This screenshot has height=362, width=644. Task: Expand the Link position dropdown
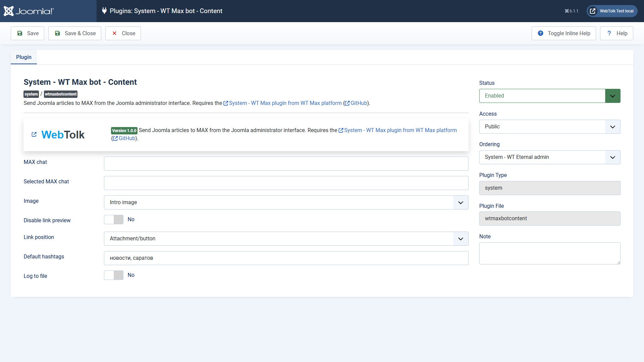click(x=286, y=239)
